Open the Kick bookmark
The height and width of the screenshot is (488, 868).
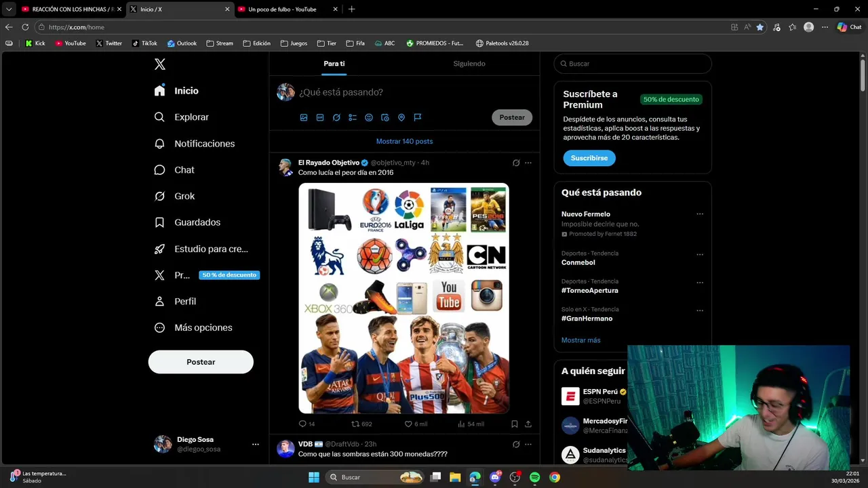click(35, 43)
